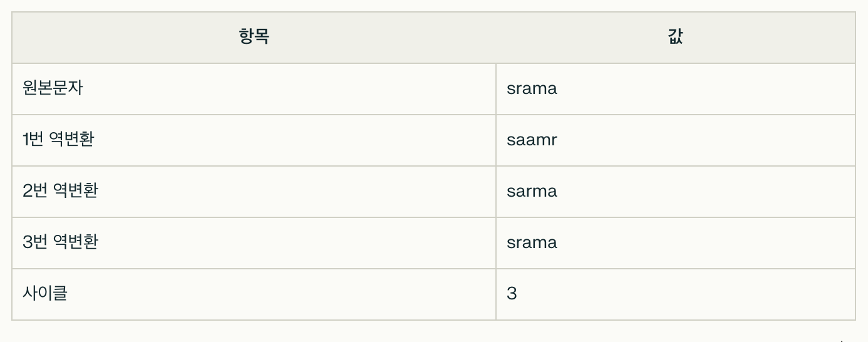Click the 2번 역변환 cell
This screenshot has height=342, width=868.
(254, 191)
